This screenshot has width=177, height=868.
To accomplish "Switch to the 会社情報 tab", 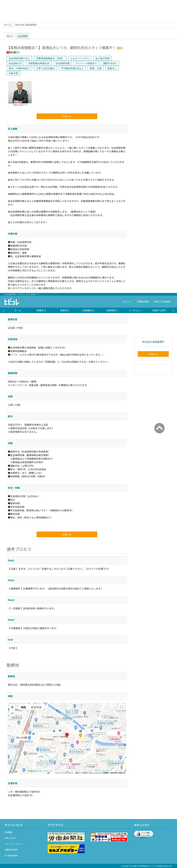I will (x=23, y=36).
